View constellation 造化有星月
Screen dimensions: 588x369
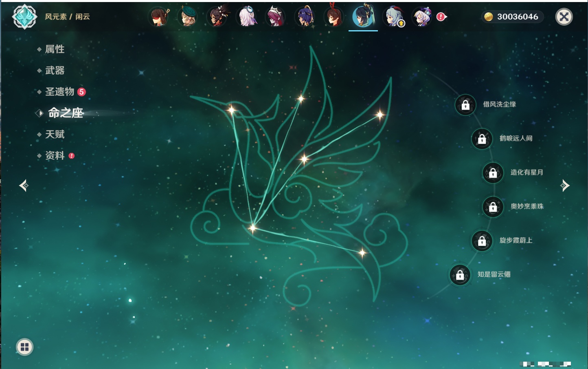pos(527,172)
